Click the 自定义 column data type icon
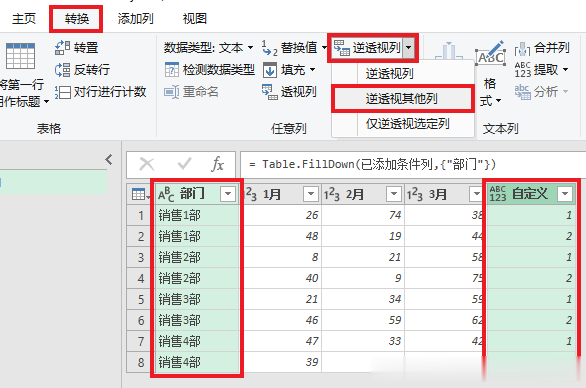 497,194
